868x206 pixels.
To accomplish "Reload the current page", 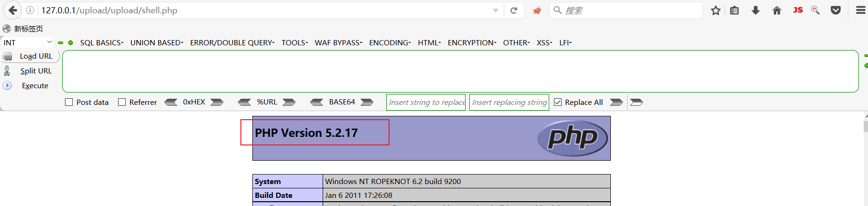I will click(x=514, y=10).
